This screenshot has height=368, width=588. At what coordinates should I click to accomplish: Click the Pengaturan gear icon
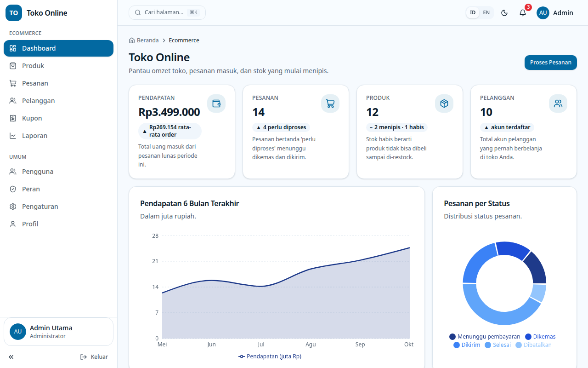click(13, 207)
